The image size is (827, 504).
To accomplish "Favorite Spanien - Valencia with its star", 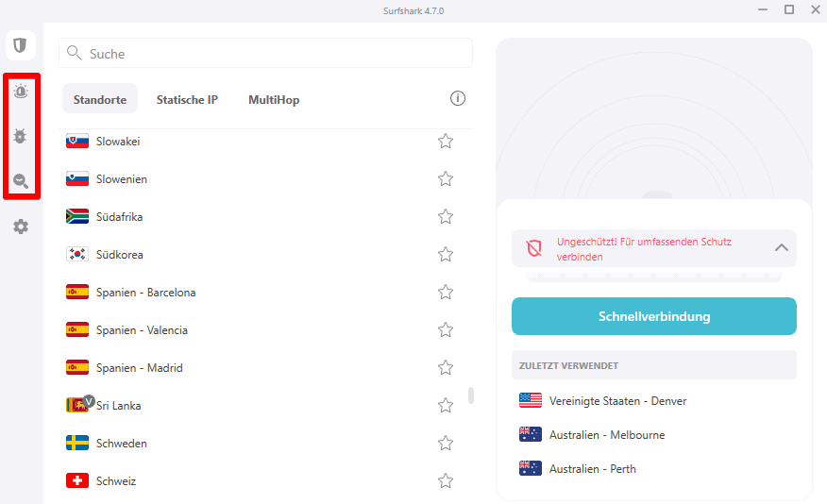I will pos(446,330).
